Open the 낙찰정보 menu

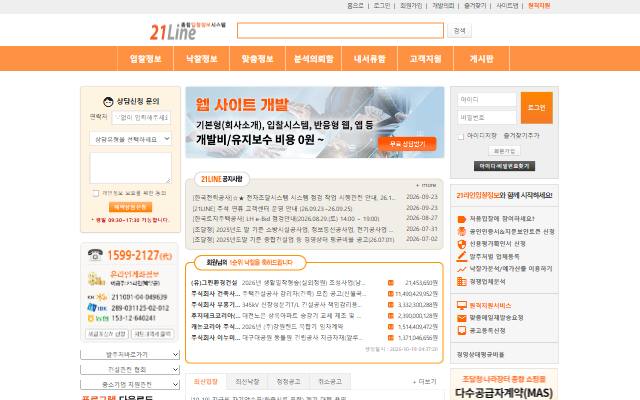pos(202,59)
